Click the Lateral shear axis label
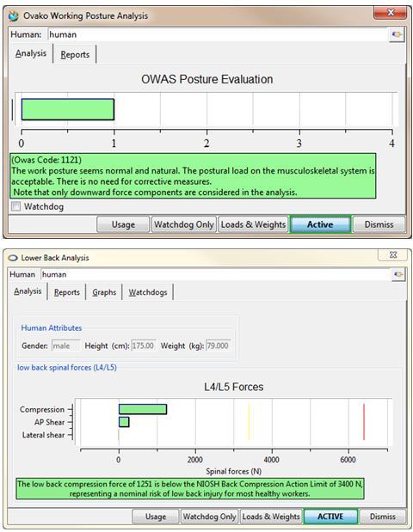Image resolution: width=413 pixels, height=532 pixels. click(43, 435)
